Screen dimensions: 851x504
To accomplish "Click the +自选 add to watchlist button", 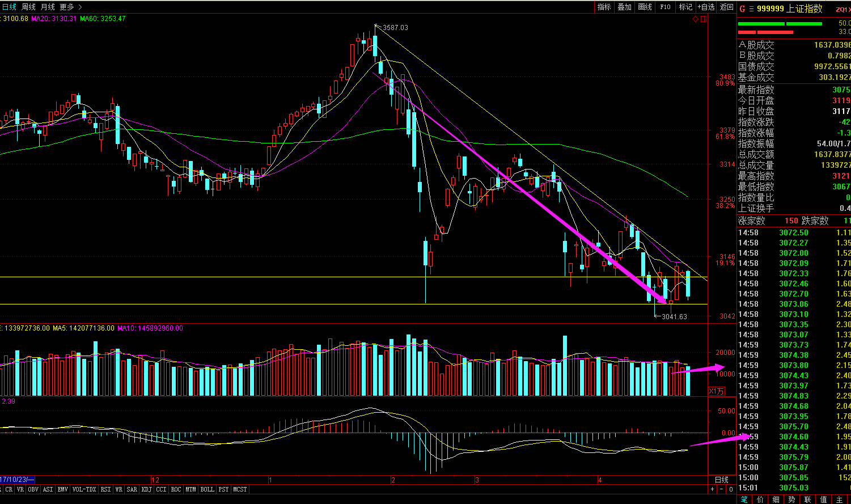I will [x=706, y=7].
